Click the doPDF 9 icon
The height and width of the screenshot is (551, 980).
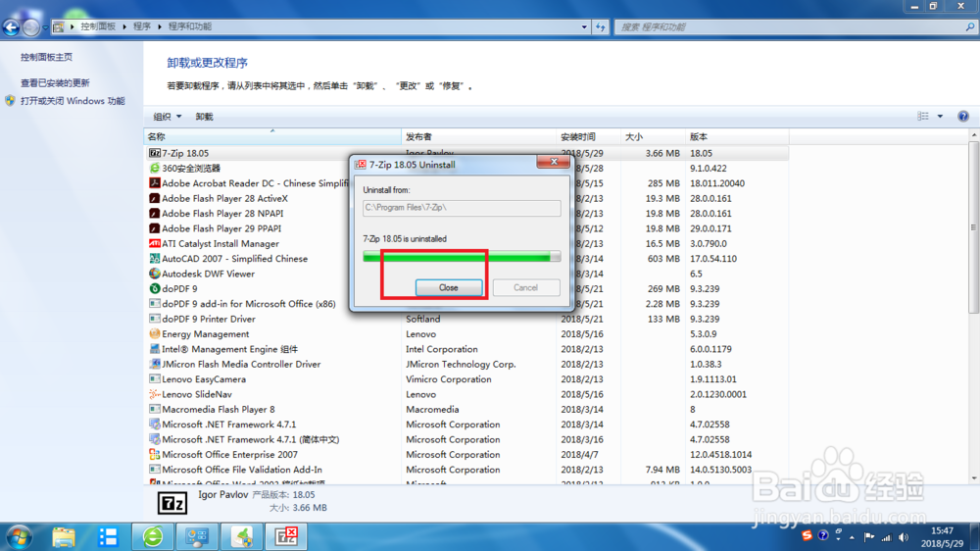tap(155, 288)
